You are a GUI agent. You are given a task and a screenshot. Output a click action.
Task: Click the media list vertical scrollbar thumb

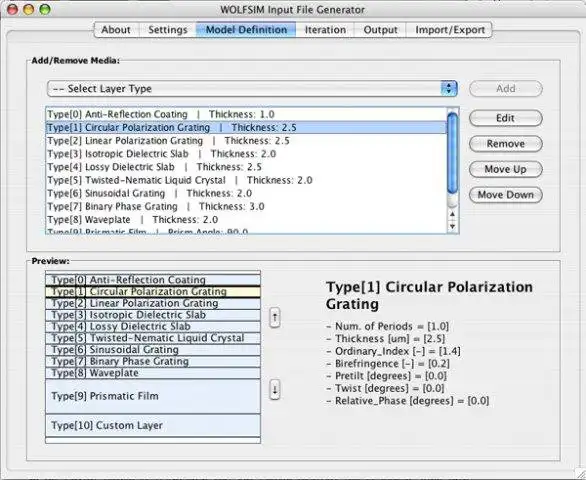click(452, 153)
